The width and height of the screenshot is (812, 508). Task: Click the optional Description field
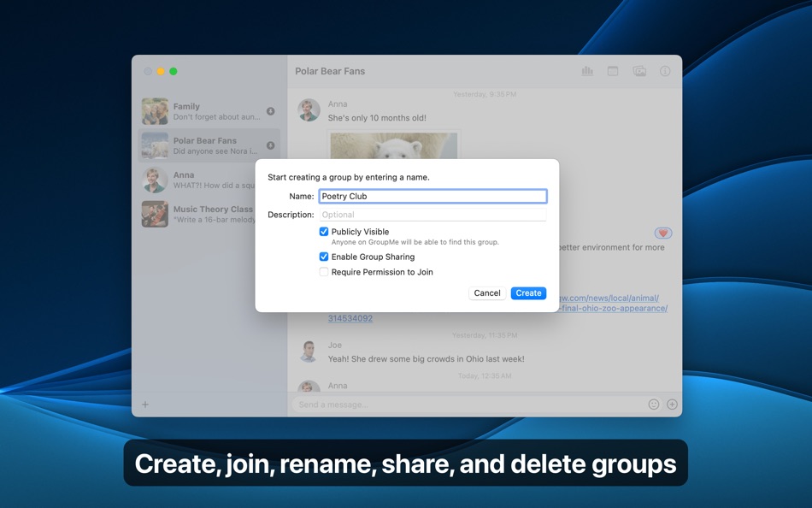(x=432, y=215)
